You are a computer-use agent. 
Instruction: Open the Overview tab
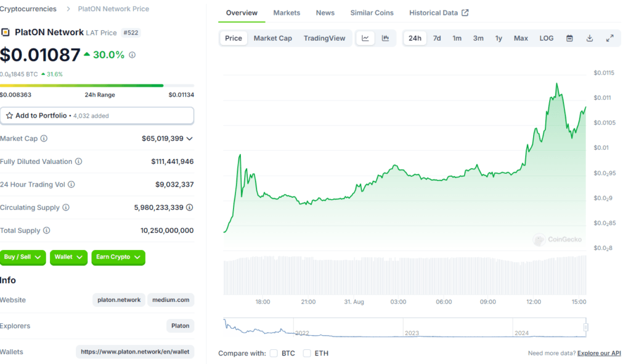(x=242, y=13)
